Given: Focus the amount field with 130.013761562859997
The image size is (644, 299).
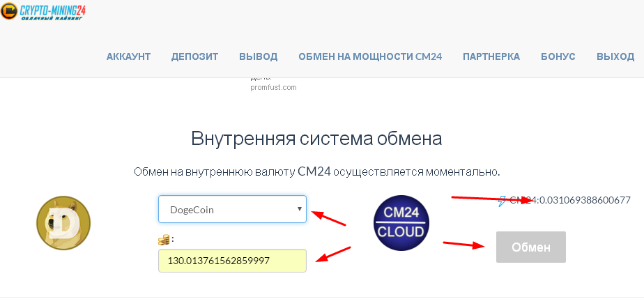Looking at the screenshot, I should [233, 261].
